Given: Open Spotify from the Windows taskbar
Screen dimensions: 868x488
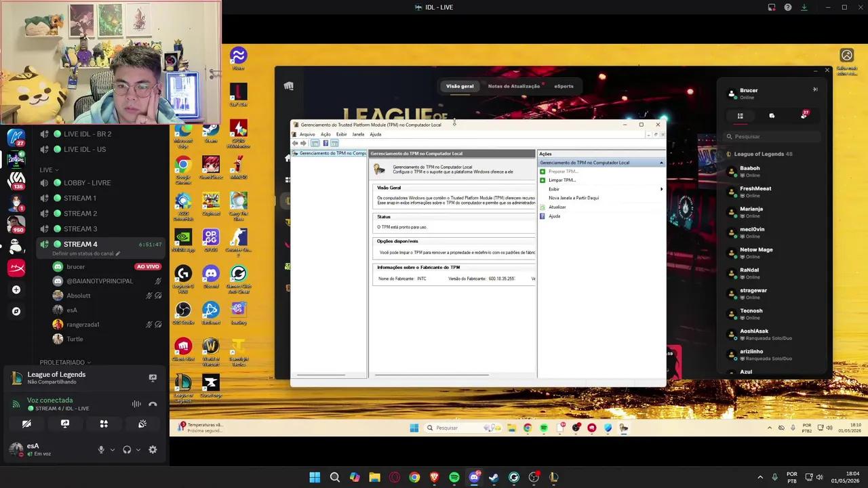Looking at the screenshot, I should coord(454,477).
